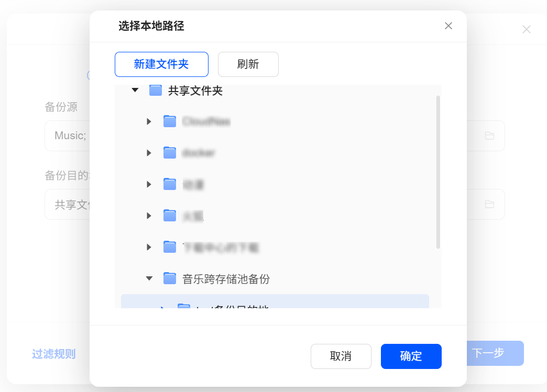Confirm the path with 确定
The height and width of the screenshot is (392, 547).
[x=411, y=356]
